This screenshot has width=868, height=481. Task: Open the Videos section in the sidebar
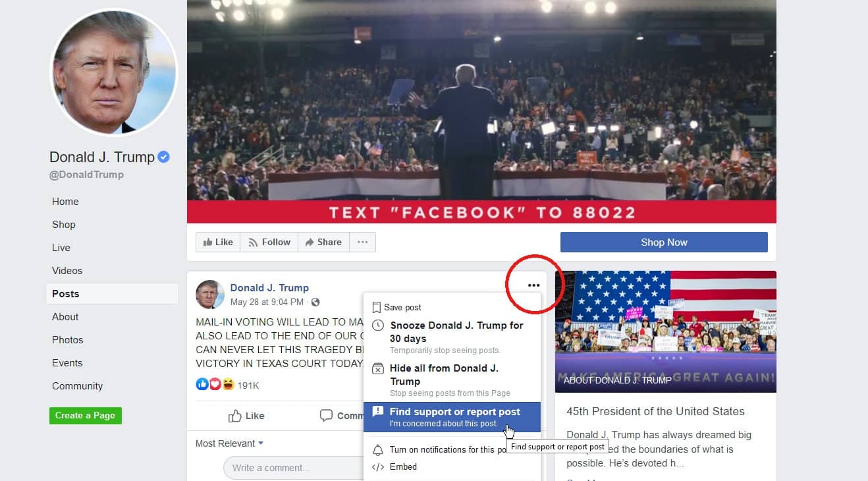click(x=67, y=271)
